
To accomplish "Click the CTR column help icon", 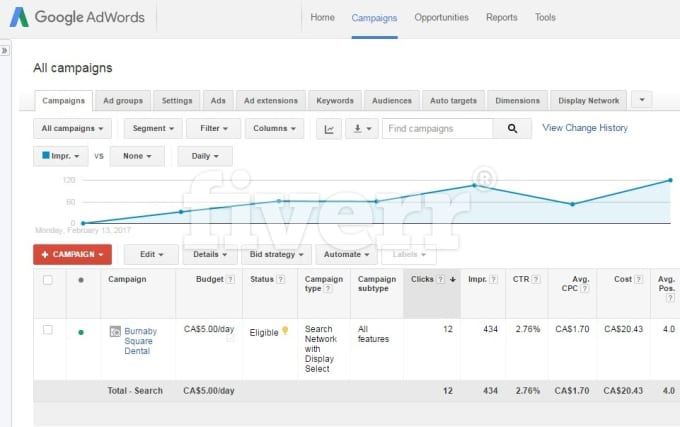I will [x=536, y=280].
